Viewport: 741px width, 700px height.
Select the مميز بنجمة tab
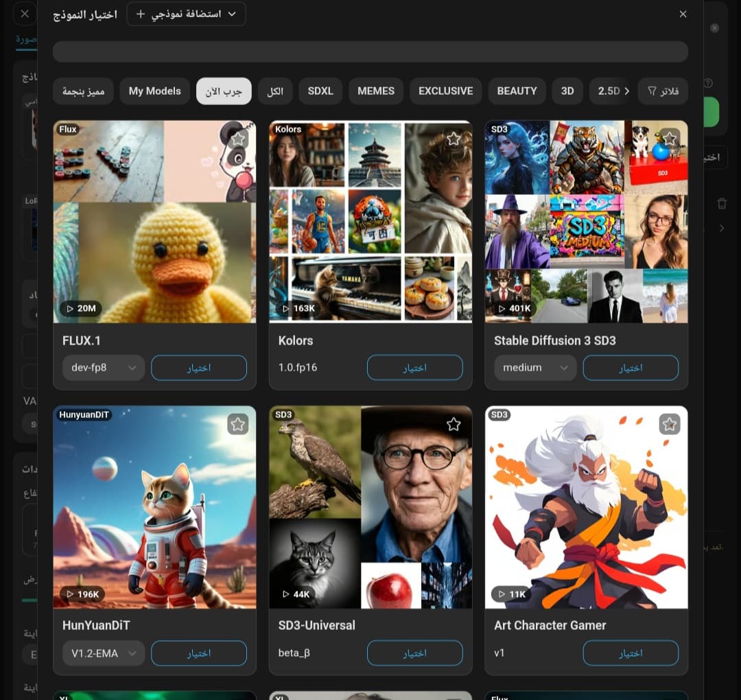[x=83, y=91]
